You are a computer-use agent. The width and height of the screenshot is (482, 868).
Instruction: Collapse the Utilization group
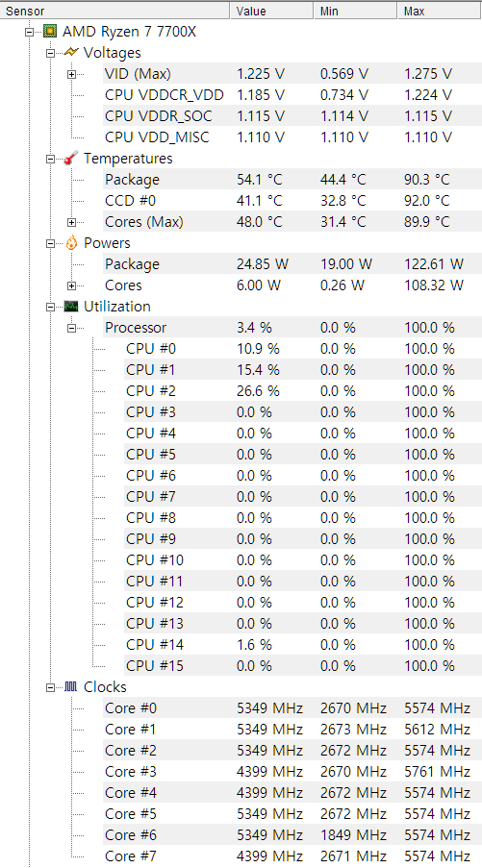click(x=50, y=307)
